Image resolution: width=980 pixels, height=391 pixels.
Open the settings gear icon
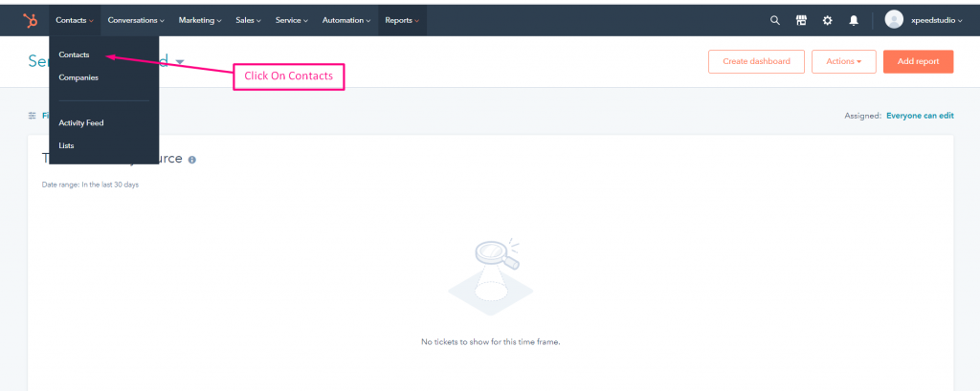(828, 21)
